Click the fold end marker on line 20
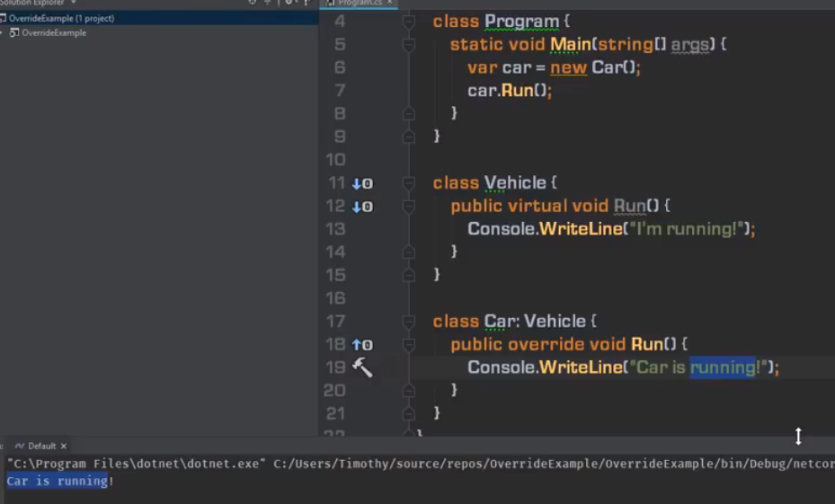835x504 pixels. click(x=408, y=391)
